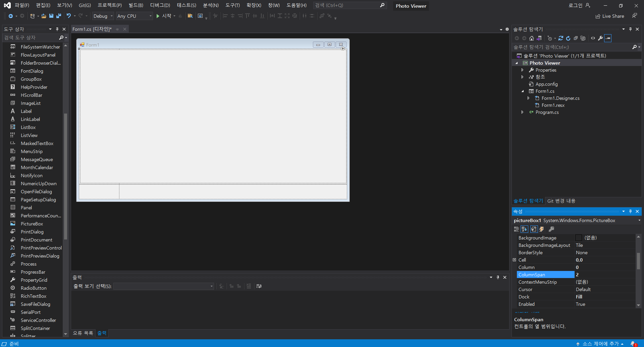Select OpenFileDialog in the Toolbox
644x347 pixels.
click(x=36, y=192)
